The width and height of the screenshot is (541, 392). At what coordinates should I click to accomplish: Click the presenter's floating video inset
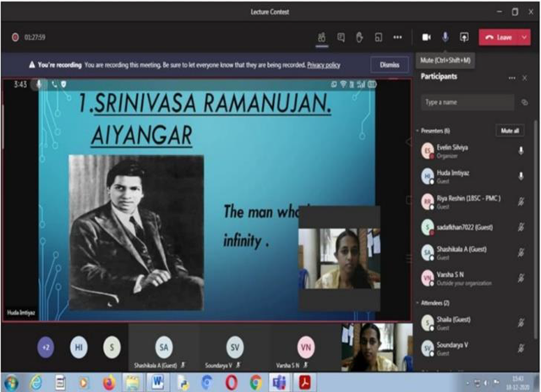339,259
